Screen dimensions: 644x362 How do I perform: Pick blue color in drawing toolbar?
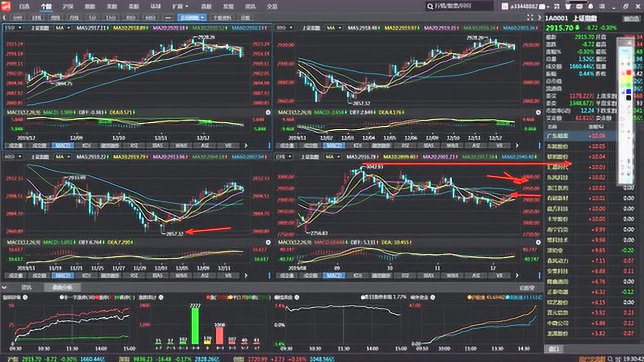(629, 92)
